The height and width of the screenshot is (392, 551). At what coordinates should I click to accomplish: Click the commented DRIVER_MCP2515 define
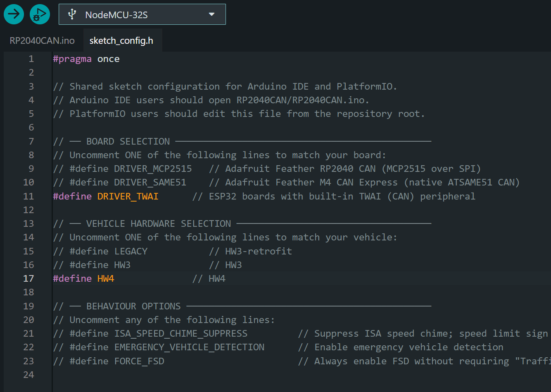(x=153, y=169)
